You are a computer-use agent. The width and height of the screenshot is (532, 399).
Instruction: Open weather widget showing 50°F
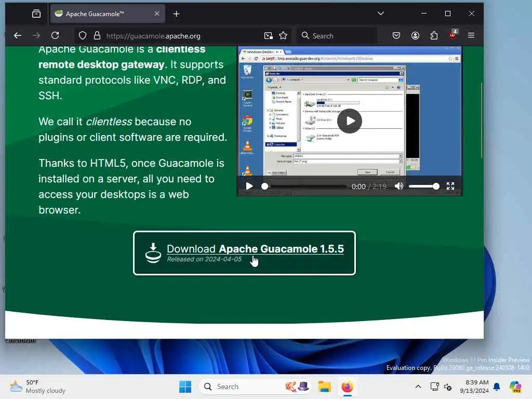(x=37, y=387)
